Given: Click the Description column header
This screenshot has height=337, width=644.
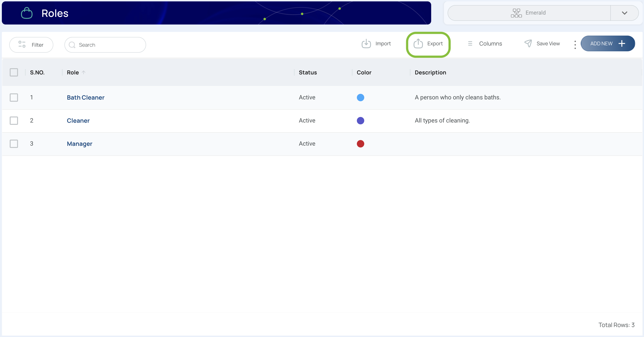Looking at the screenshot, I should pyautogui.click(x=430, y=72).
